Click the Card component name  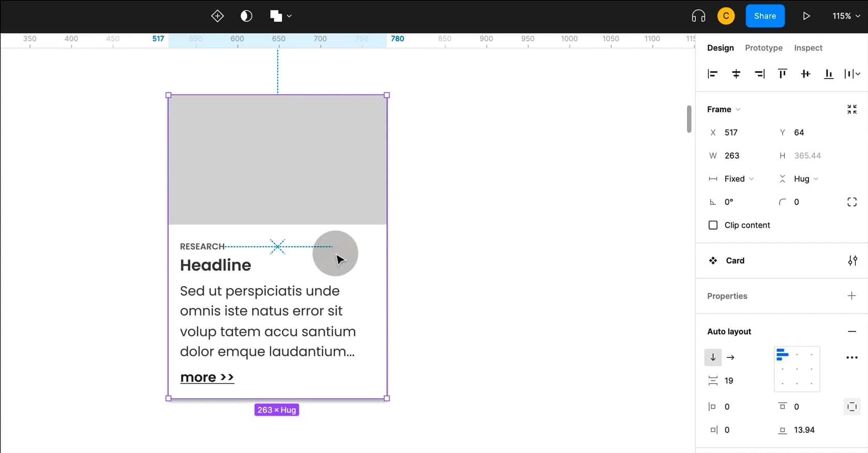coord(735,261)
